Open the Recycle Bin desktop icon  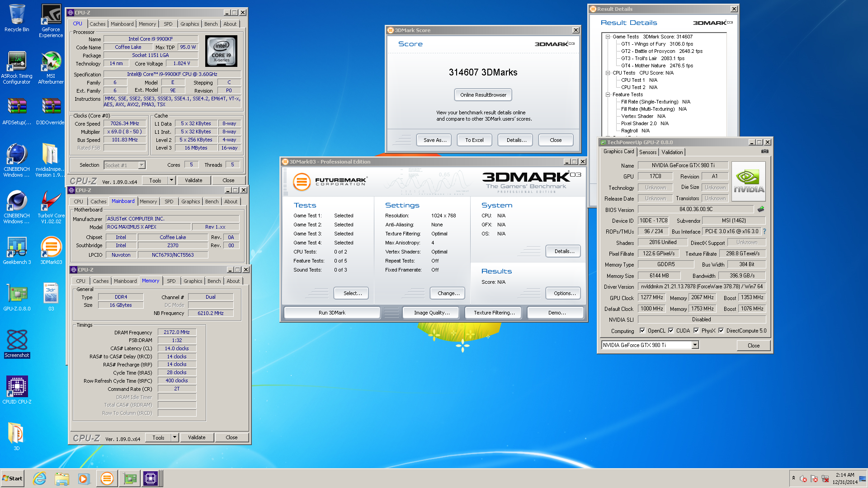[17, 18]
